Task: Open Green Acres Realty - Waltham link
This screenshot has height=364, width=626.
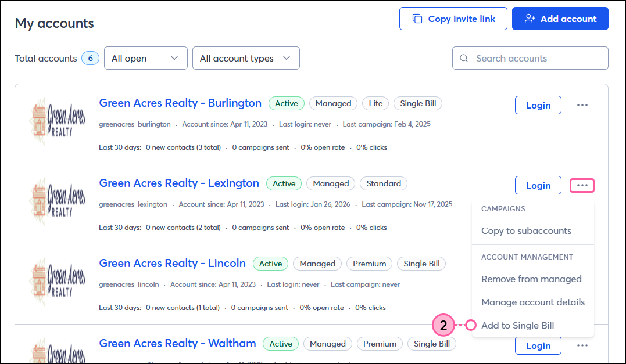Action: tap(178, 344)
